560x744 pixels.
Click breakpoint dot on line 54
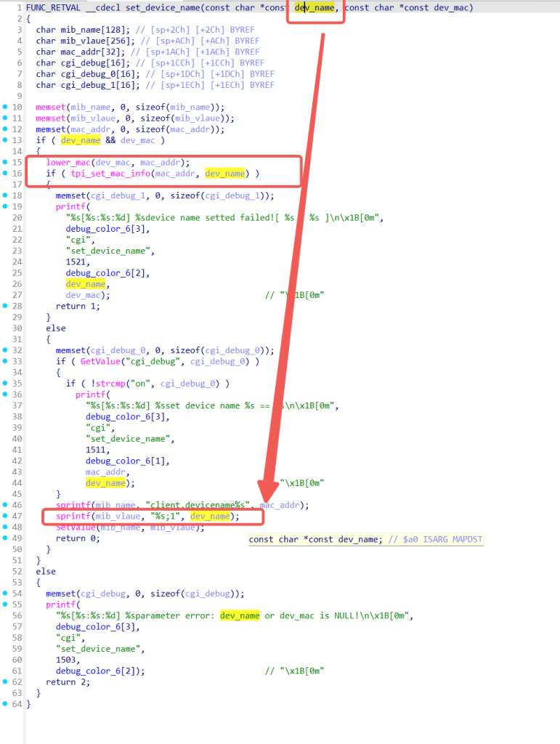[5, 593]
